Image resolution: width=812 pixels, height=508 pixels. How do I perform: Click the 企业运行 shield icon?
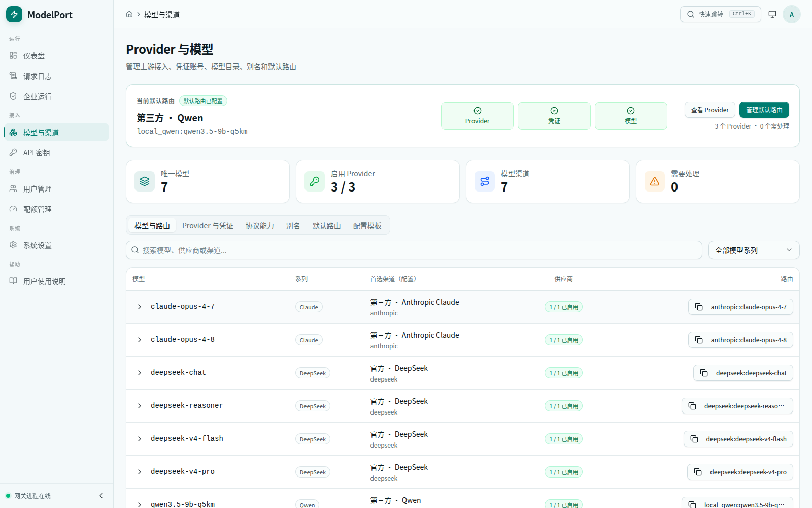[13, 96]
